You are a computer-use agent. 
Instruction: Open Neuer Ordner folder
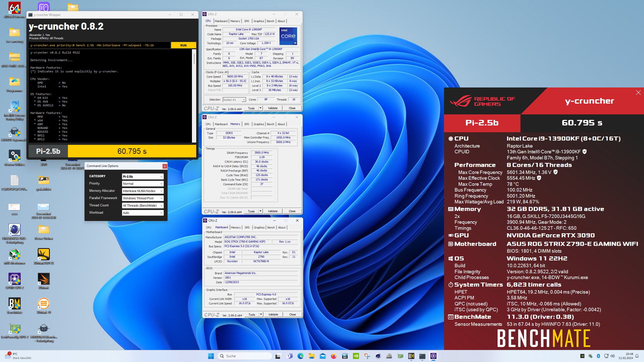tap(44, 232)
